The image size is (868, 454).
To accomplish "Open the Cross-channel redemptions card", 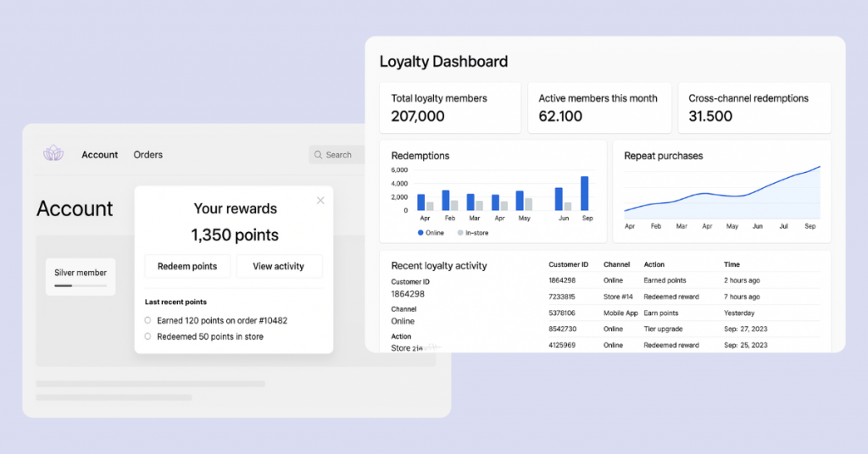I will pos(754,108).
